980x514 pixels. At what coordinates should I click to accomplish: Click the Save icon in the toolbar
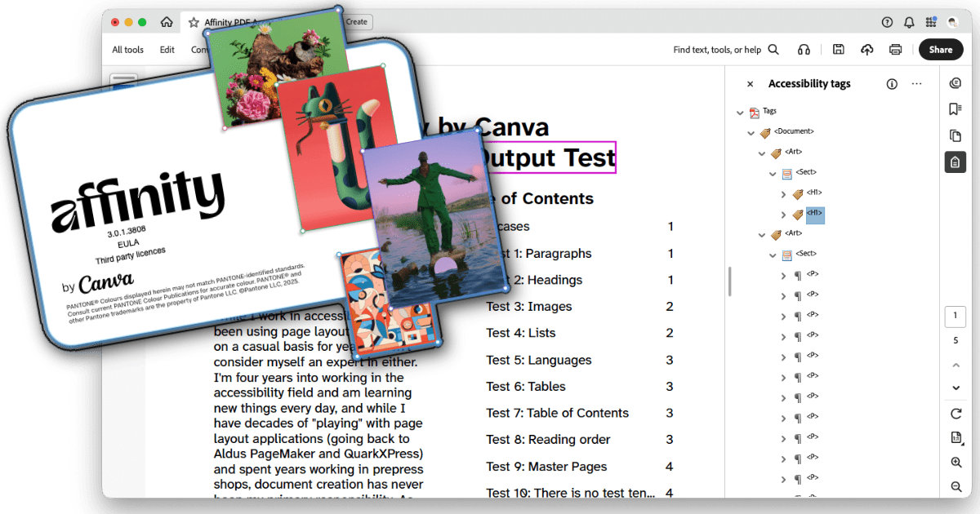(x=838, y=49)
